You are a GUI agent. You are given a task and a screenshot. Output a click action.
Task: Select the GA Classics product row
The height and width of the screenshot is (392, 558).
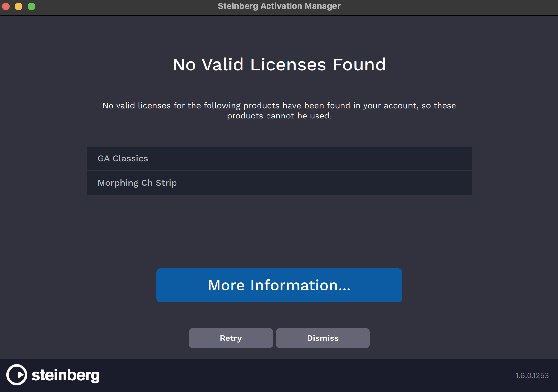click(x=279, y=159)
